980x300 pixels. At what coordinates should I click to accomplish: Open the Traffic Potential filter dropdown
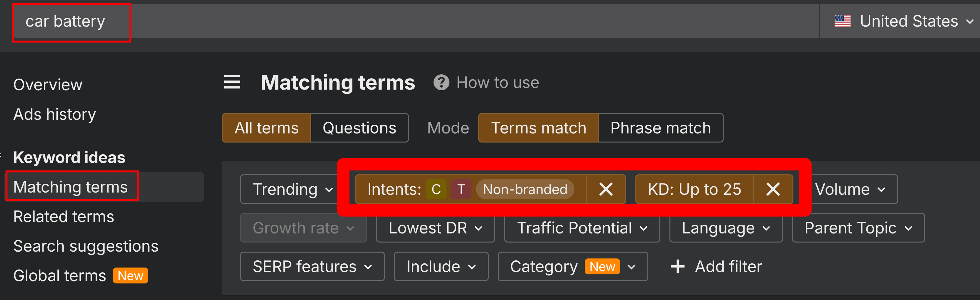(582, 228)
